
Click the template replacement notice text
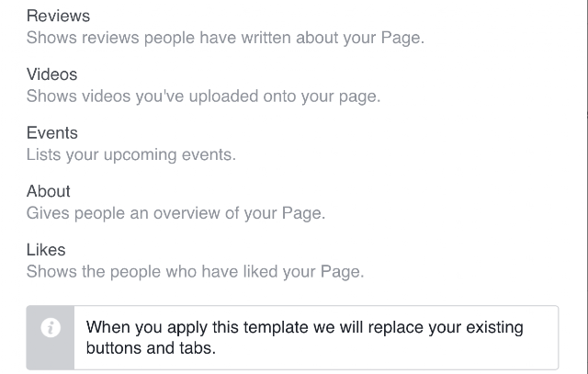point(304,337)
